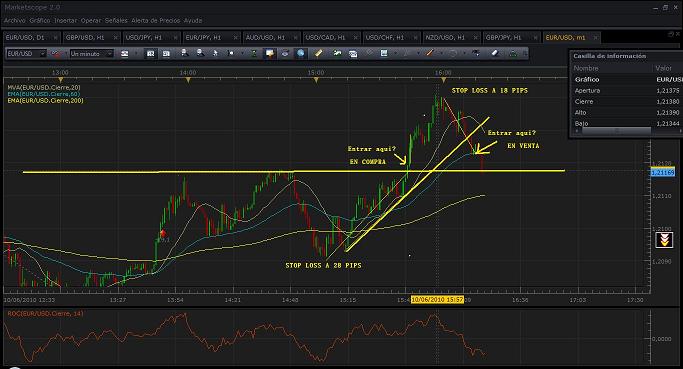683x369 pixels.
Task: Click the eye icon in toolbar
Action: point(285,53)
